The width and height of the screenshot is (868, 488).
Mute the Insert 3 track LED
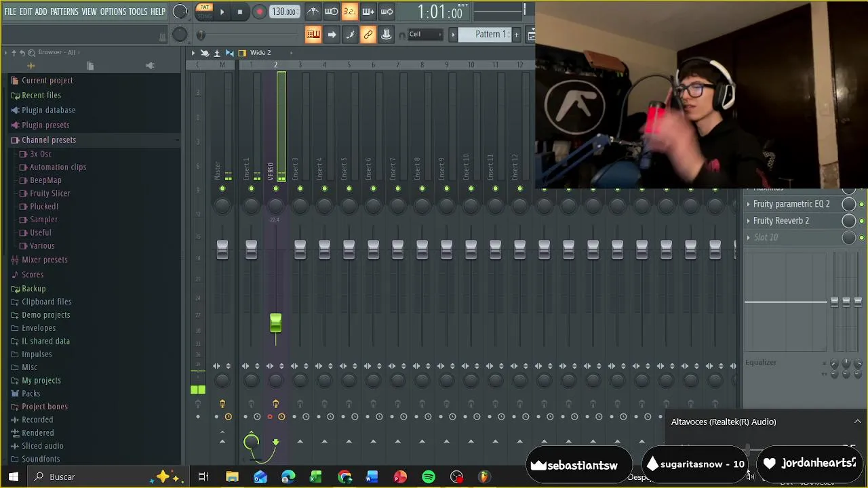point(300,188)
